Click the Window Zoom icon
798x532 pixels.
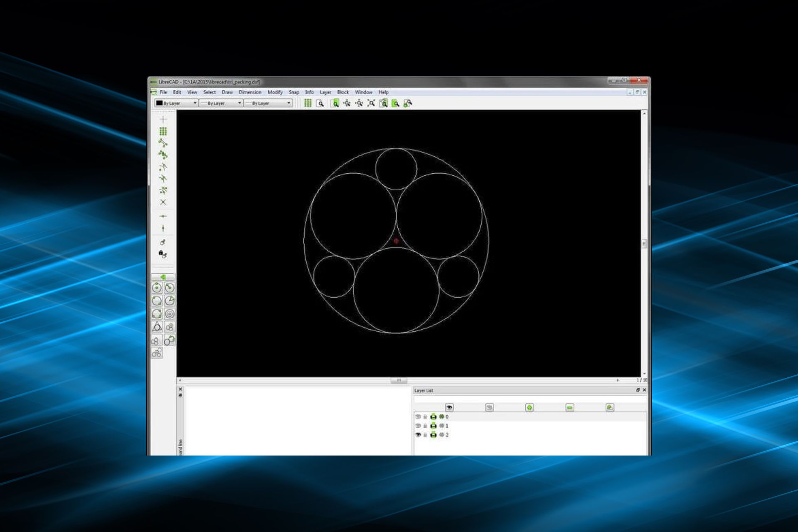click(x=395, y=103)
